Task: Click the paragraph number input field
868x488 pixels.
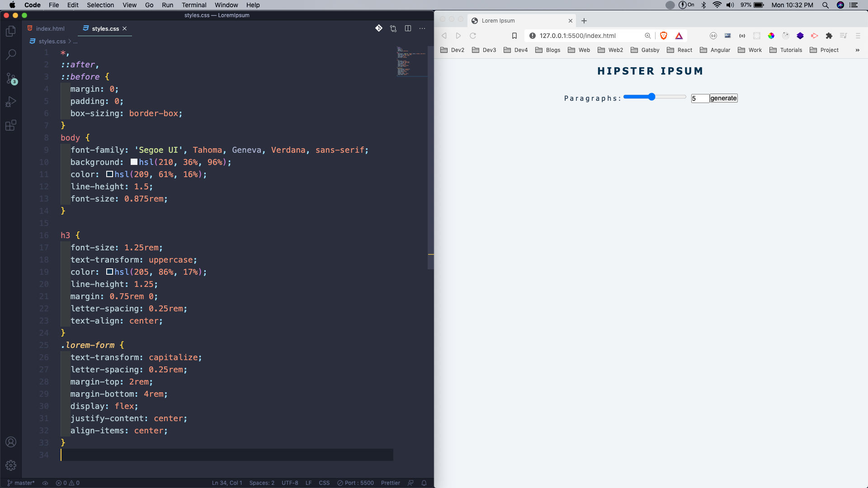Action: [x=699, y=99]
